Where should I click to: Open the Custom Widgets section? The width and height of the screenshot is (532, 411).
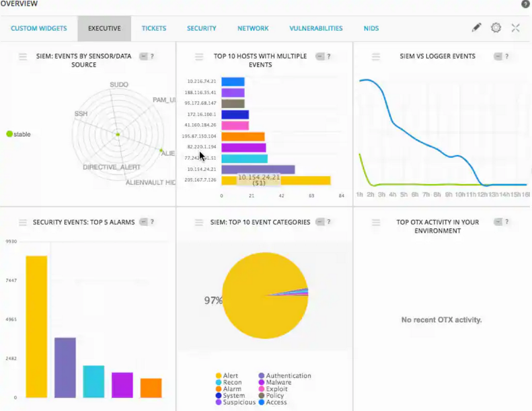point(39,28)
